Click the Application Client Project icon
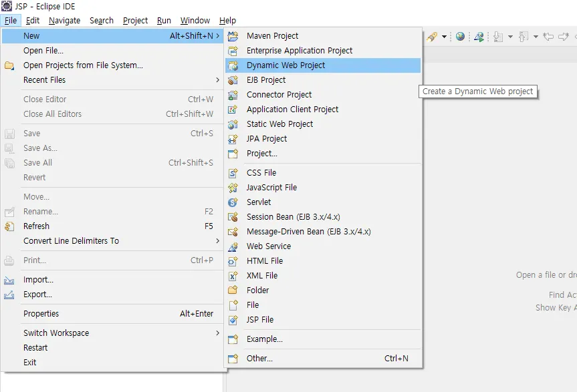The width and height of the screenshot is (577, 392). click(233, 110)
